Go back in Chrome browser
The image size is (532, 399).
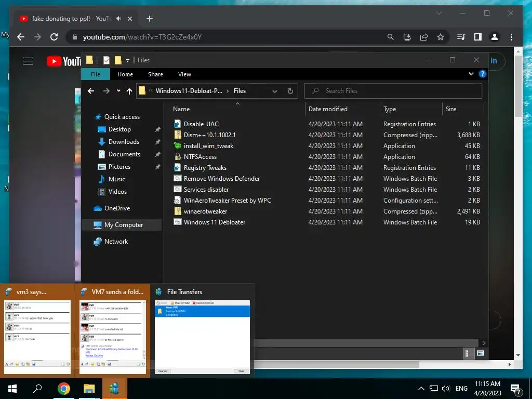click(x=21, y=37)
